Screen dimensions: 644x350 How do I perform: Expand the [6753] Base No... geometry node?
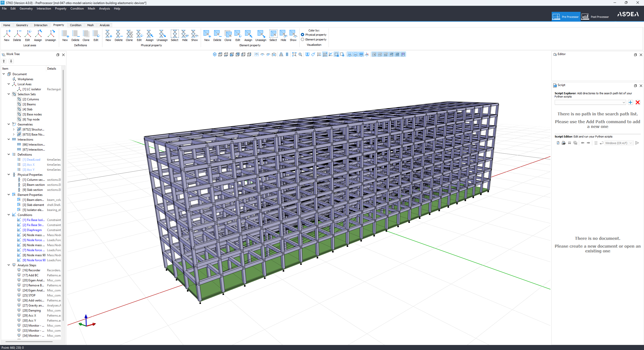tap(14, 134)
